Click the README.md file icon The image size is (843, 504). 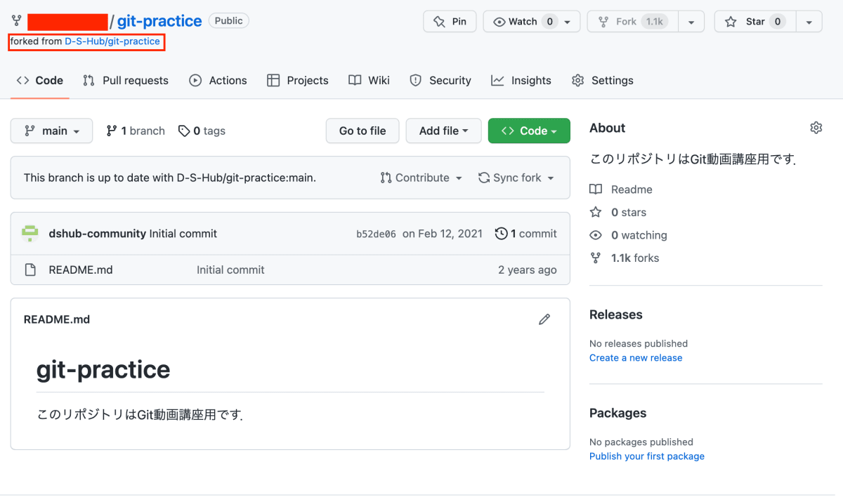point(30,270)
